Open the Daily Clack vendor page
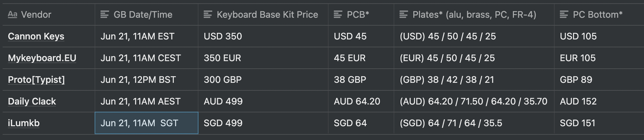644x140 pixels. [32, 101]
